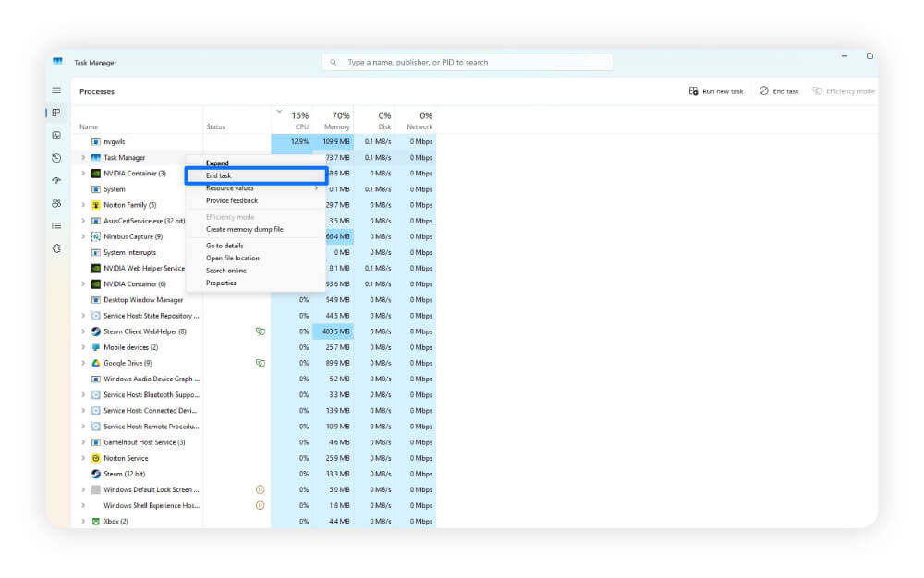Screen dimensions: 924x578
Task: Sort by the Disk column header
Action: coord(374,120)
